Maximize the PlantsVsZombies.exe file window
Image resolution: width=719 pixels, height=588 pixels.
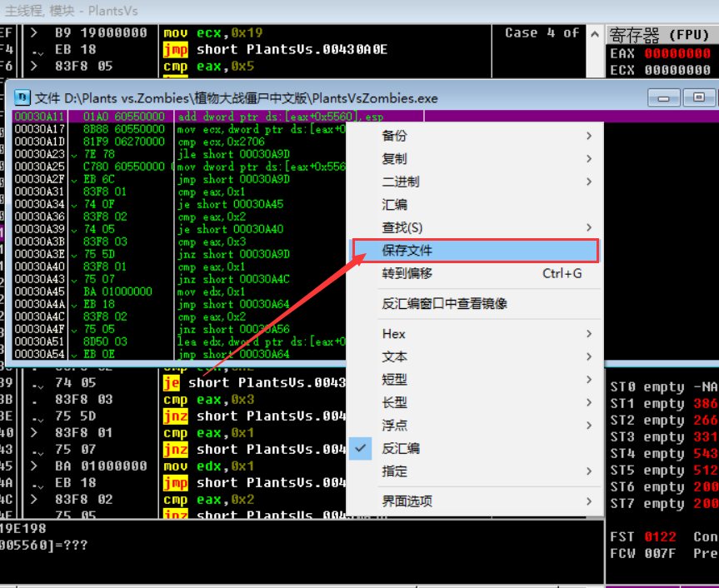click(699, 97)
